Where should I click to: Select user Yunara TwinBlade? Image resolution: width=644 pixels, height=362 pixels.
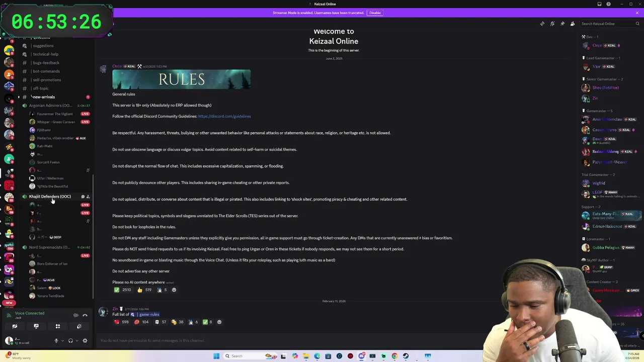[x=50, y=296]
